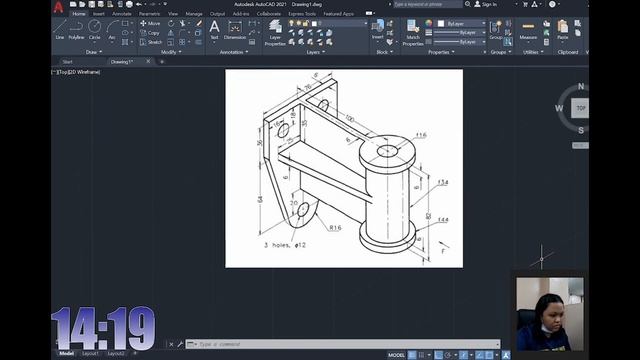Click the Undo arrow in quick access toolbar
The width and height of the screenshot is (640, 360).
(x=139, y=4)
